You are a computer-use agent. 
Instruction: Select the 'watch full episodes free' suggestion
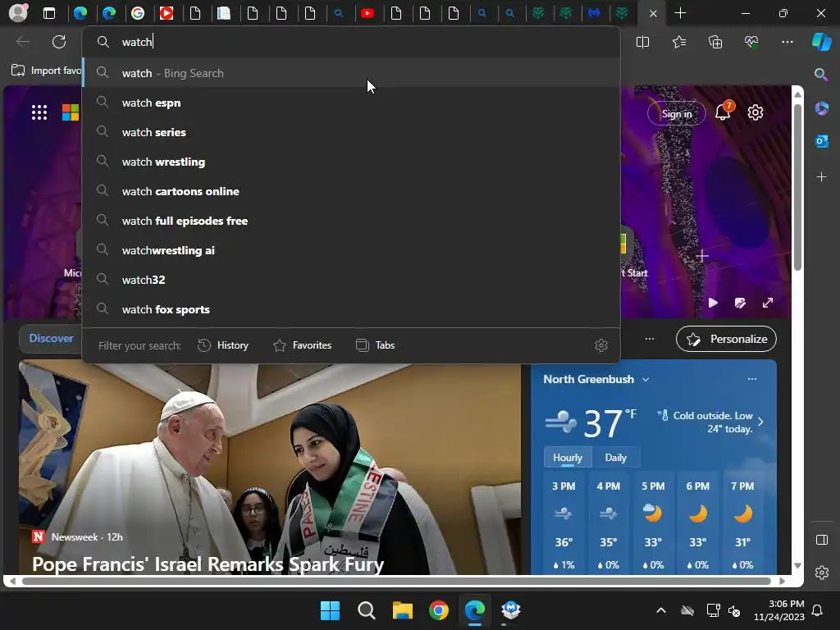coord(351,221)
